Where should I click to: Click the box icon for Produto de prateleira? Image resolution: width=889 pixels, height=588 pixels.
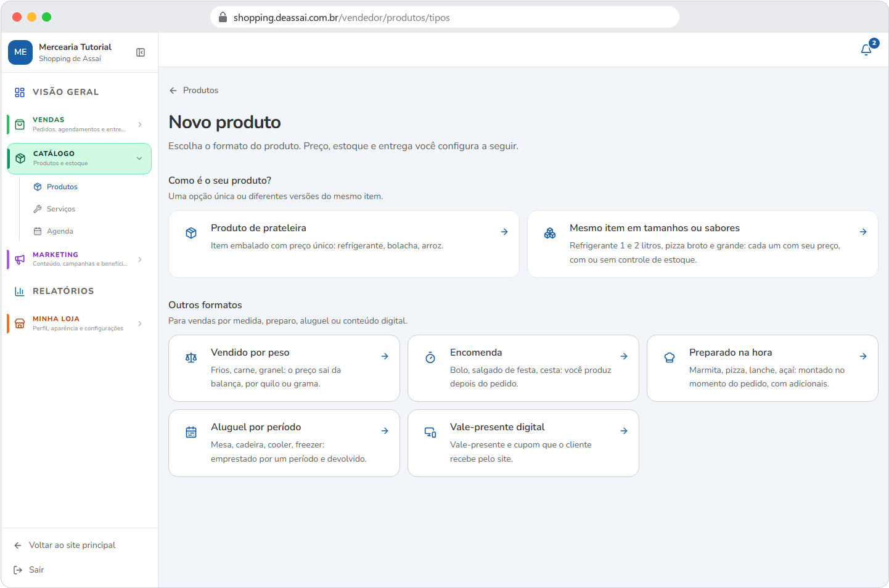coord(191,233)
